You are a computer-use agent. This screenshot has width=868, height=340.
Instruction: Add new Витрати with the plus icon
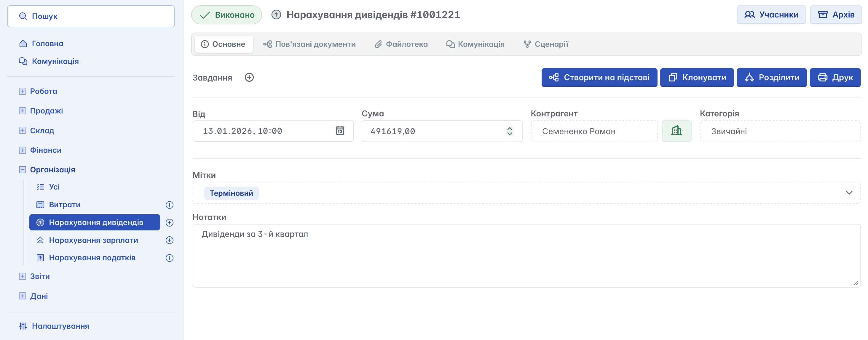170,205
